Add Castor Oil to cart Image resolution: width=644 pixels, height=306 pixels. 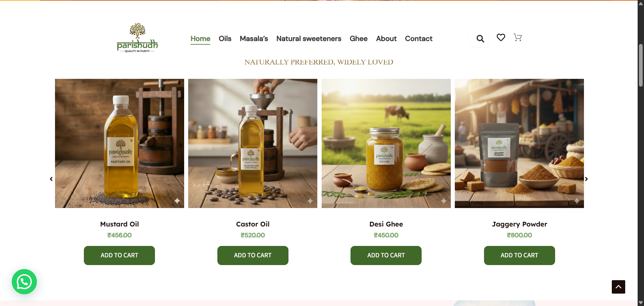click(253, 255)
